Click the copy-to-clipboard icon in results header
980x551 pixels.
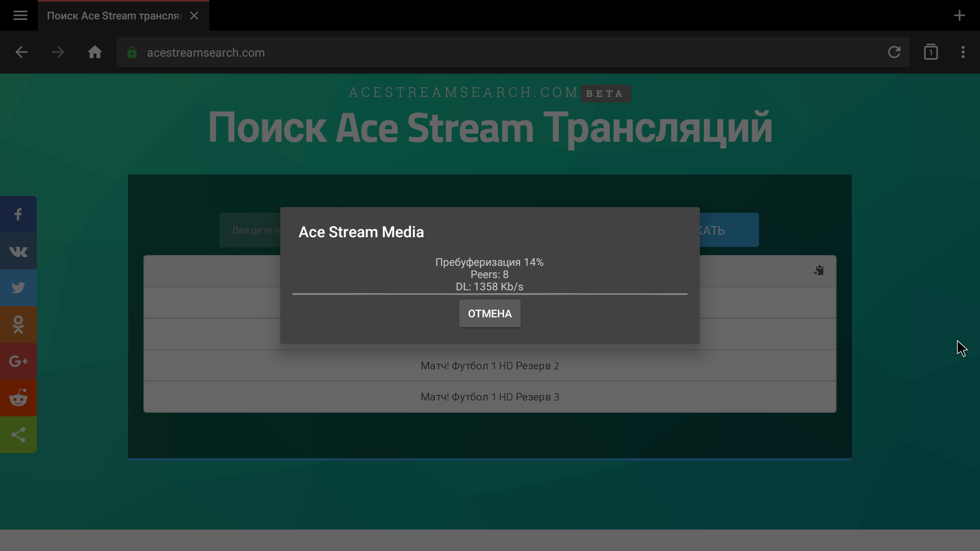tap(819, 270)
